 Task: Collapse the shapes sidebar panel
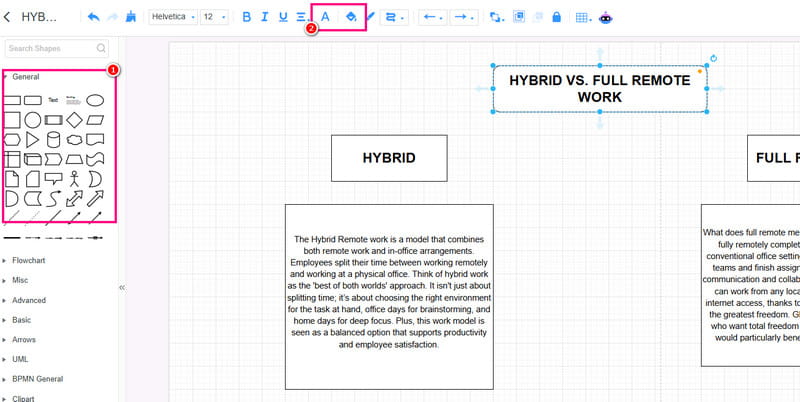click(x=122, y=288)
